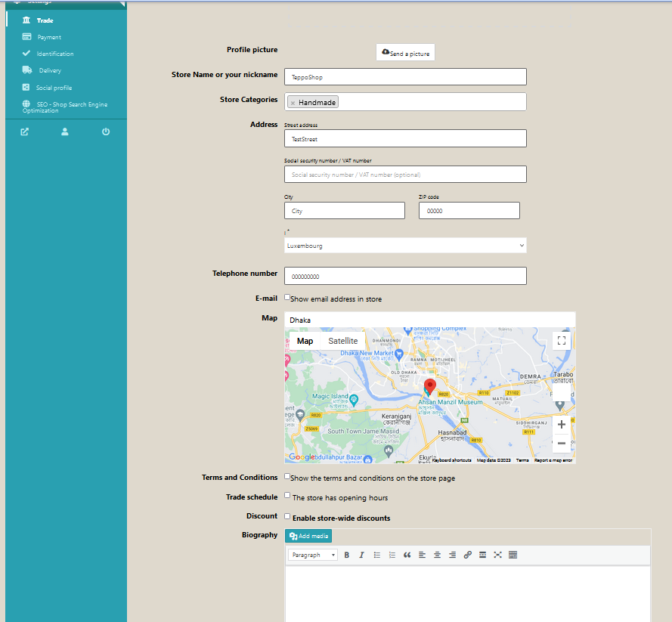Image resolution: width=672 pixels, height=622 pixels.
Task: Click the Add media button
Action: tap(308, 536)
